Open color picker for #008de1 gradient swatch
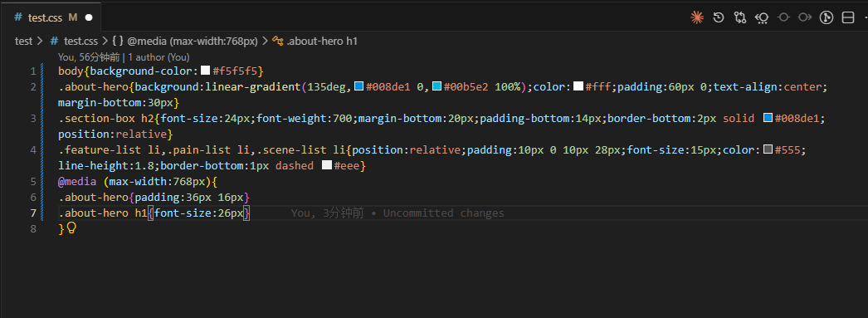868x318 pixels. tap(358, 86)
